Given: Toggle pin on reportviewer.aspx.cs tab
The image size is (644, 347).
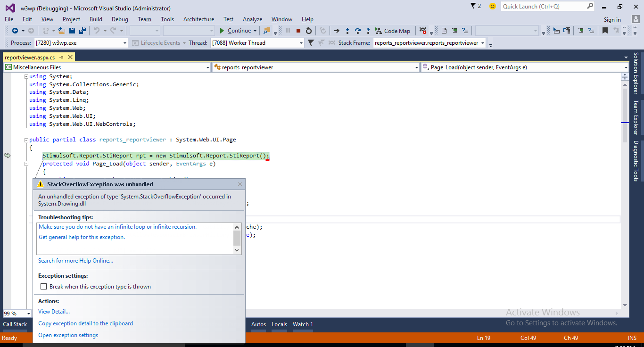Looking at the screenshot, I should [x=61, y=57].
